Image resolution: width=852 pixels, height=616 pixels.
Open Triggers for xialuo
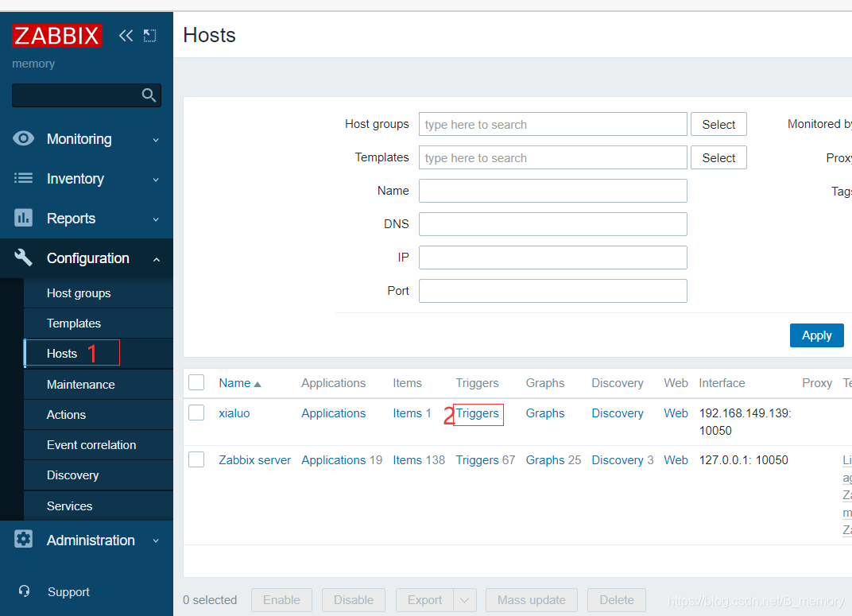[477, 413]
